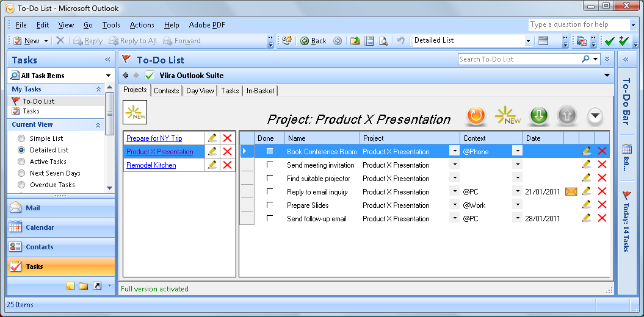Check Done box for Send follow-up email
This screenshot has width=644, height=317.
270,218
